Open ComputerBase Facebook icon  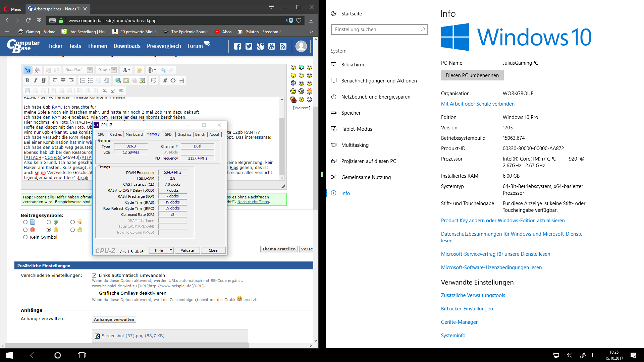point(237,46)
